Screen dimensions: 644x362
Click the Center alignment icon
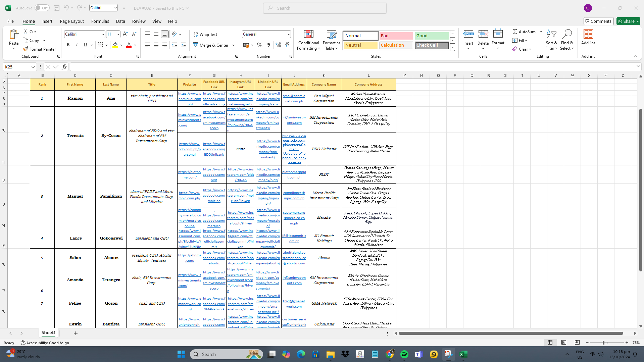(x=156, y=45)
